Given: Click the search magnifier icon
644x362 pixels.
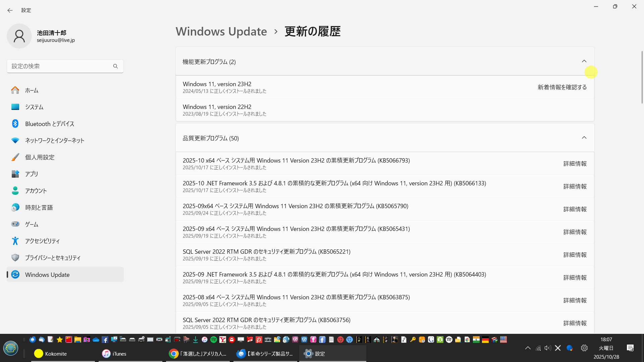Looking at the screenshot, I should tap(115, 66).
